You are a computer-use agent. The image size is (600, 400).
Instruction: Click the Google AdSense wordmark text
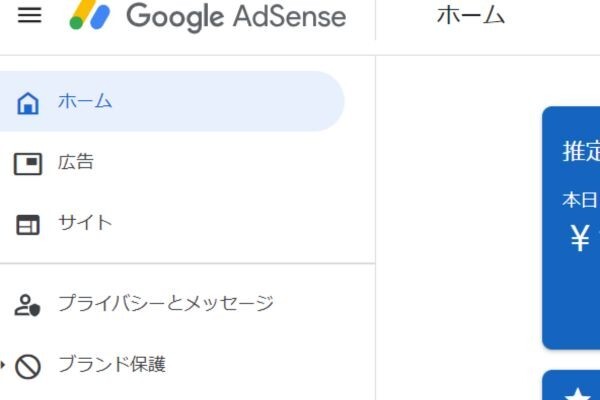236,17
